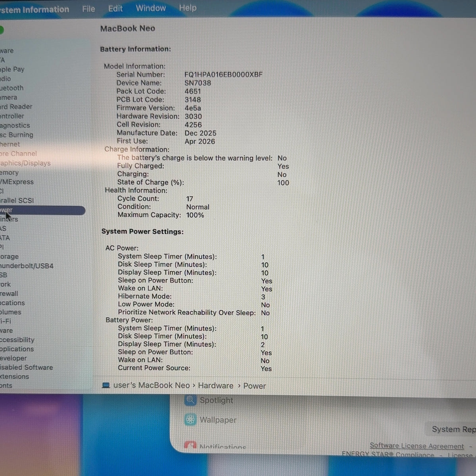This screenshot has height=476, width=476.
Task: Click the Wallpaper icon in System Settings
Action: pyautogui.click(x=190, y=419)
